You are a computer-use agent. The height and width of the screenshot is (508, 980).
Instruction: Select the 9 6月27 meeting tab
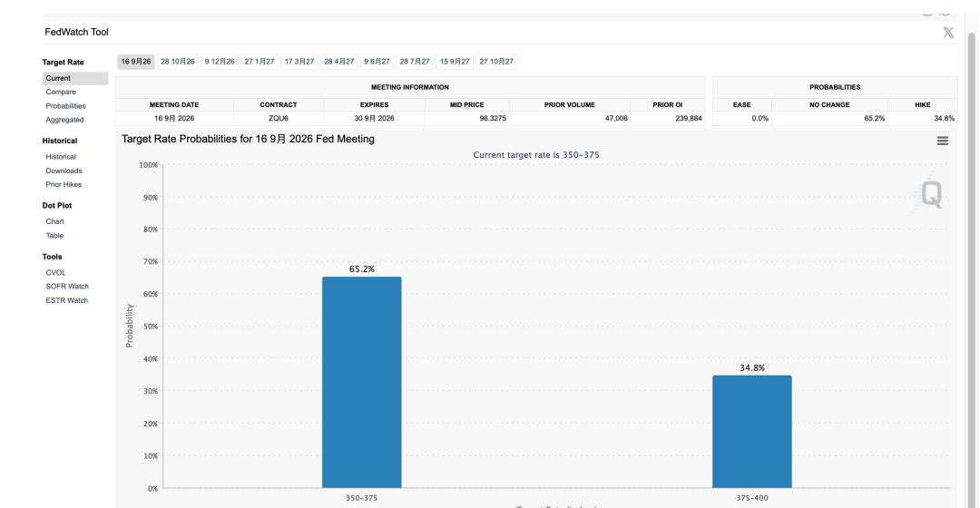click(x=377, y=62)
